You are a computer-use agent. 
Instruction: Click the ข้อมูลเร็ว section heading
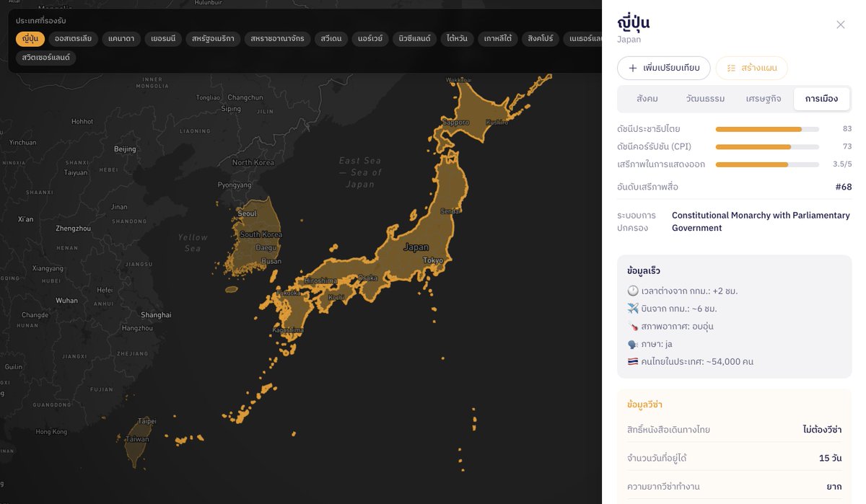644,271
